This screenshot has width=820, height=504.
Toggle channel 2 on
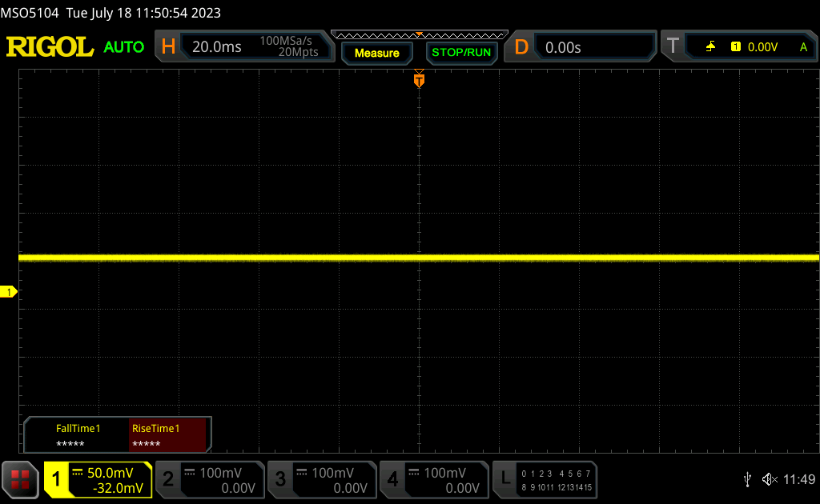pos(168,479)
